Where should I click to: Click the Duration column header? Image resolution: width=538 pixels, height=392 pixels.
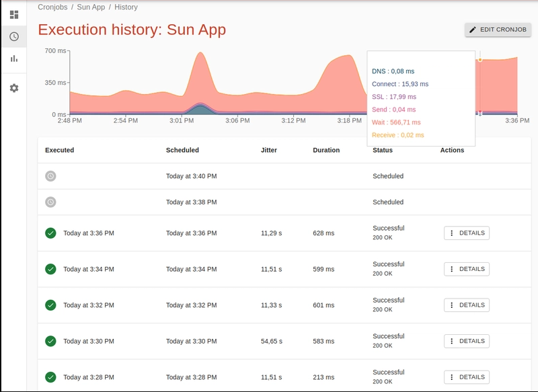(x=326, y=150)
